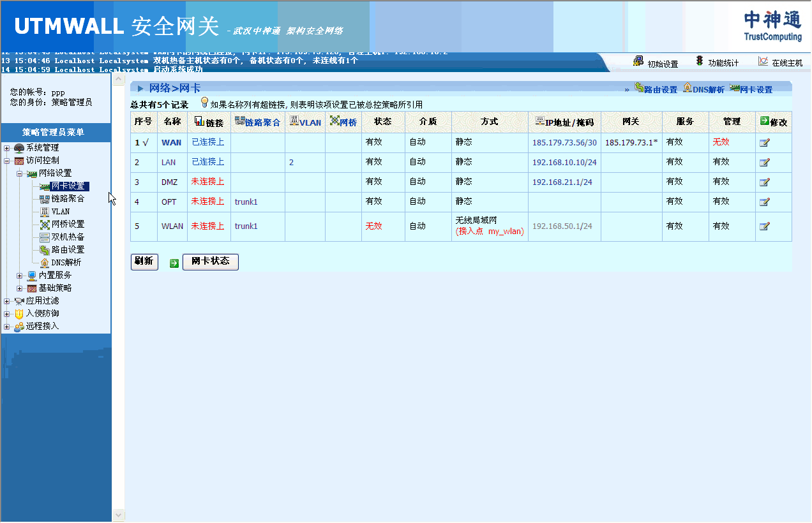This screenshot has width=812, height=523.
Task: Click the edit icon for WLAN row
Action: point(764,226)
